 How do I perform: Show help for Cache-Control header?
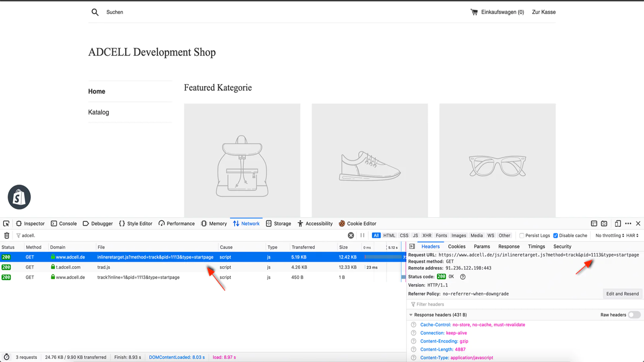413,325
